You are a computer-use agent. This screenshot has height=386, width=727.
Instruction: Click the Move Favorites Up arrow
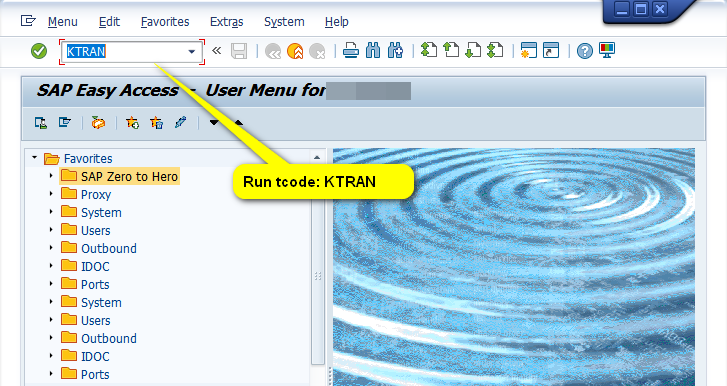pos(238,123)
